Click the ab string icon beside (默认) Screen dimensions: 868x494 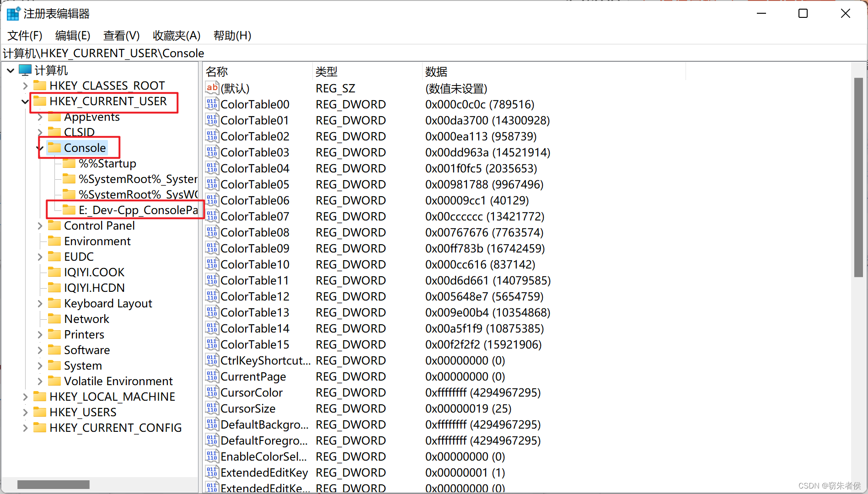pyautogui.click(x=212, y=88)
